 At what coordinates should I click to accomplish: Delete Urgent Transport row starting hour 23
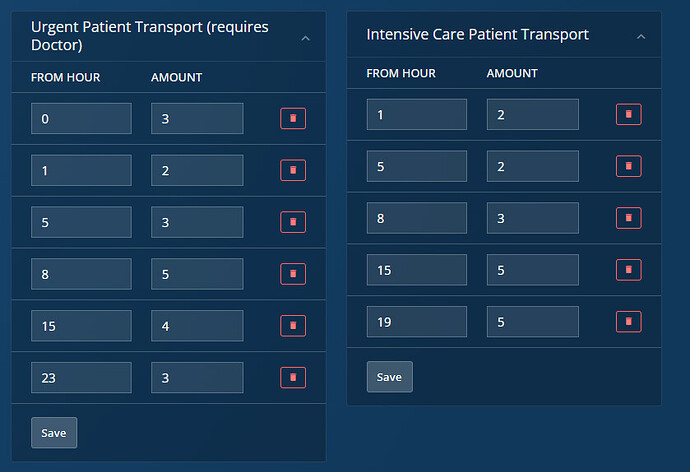click(x=293, y=377)
